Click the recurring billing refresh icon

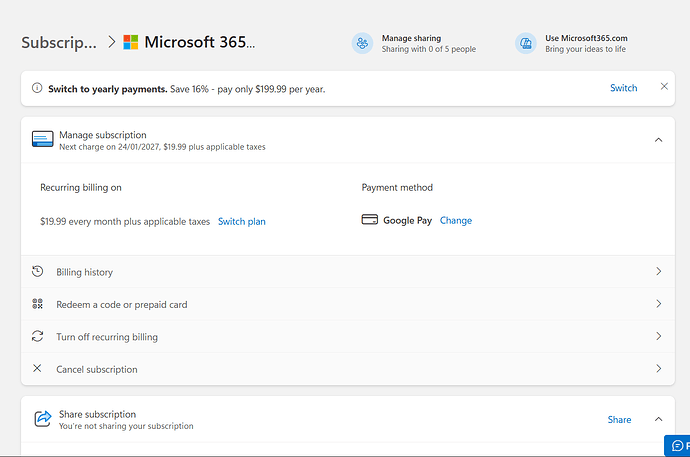click(38, 337)
